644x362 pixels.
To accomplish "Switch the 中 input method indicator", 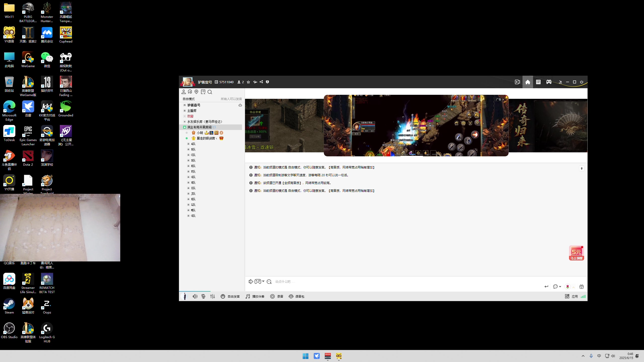I will tap(599, 356).
